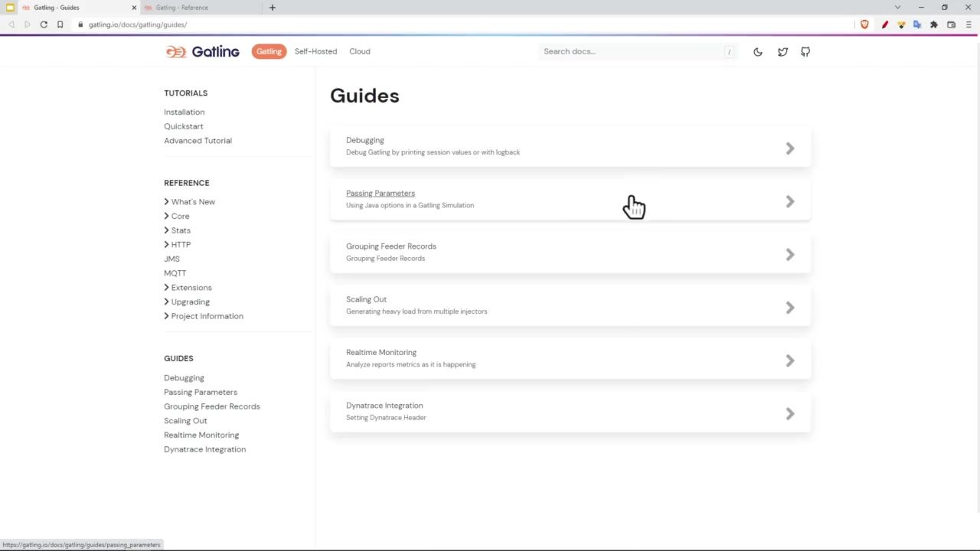Click the Brave shield icon
Viewport: 980px width, 551px height.
(x=864, y=24)
